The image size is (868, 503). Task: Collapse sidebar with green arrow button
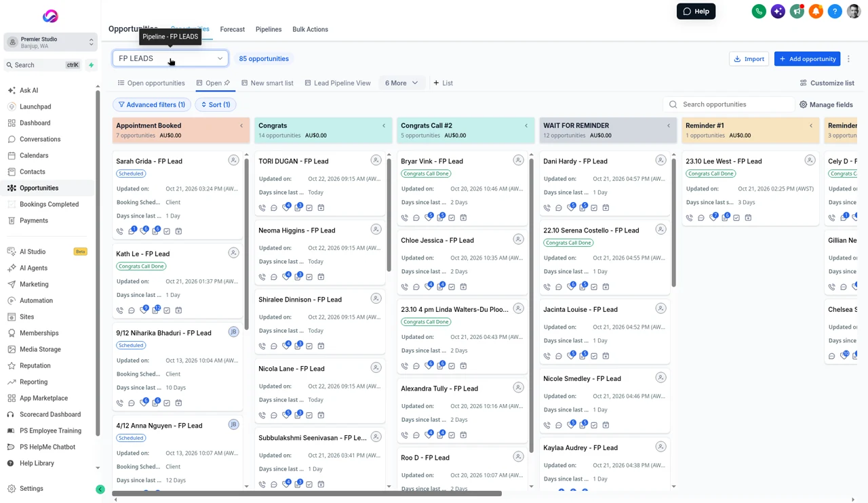pos(100,489)
